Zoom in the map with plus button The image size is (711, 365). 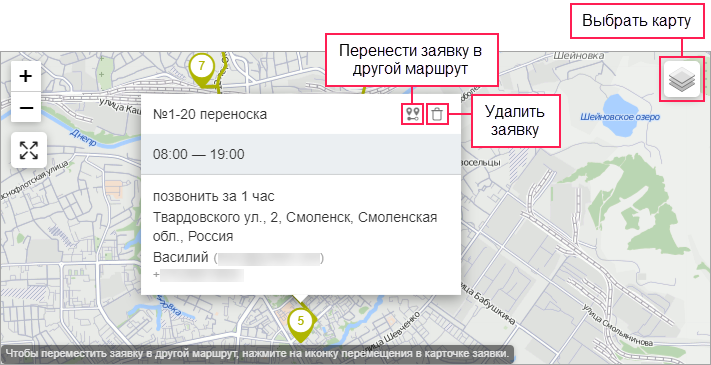26,76
